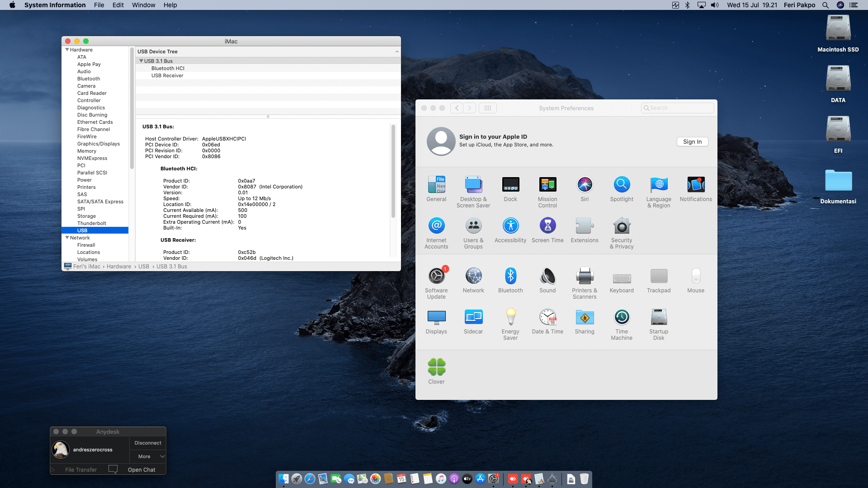Collapse the USB Device Tree header chevron

(x=397, y=52)
